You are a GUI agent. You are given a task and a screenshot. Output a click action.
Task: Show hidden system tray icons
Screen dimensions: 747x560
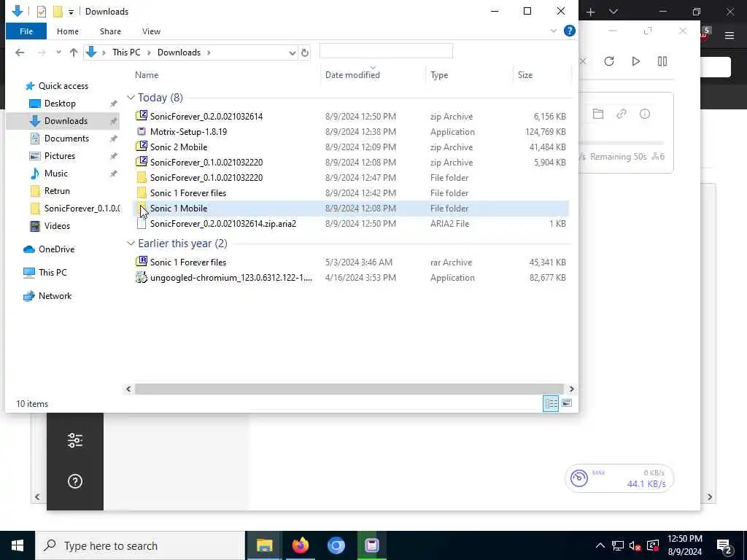tap(600, 545)
